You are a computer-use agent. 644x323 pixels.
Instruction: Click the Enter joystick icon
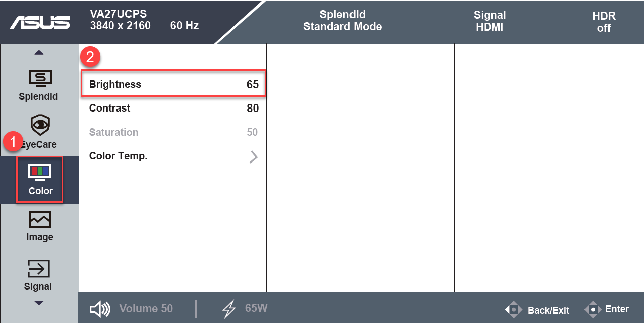(x=593, y=309)
